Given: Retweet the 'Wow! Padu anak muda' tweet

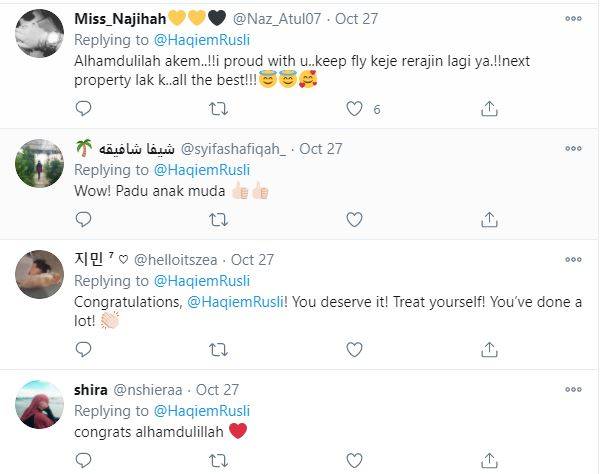Looking at the screenshot, I should point(218,218).
